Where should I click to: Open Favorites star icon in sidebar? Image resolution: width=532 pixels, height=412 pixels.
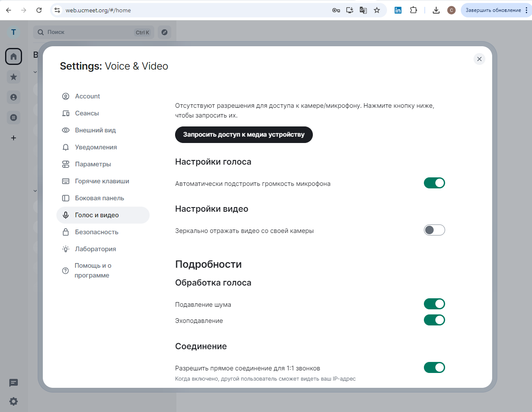coord(14,77)
